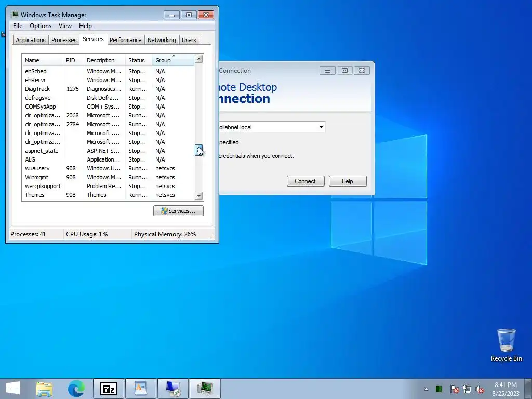Viewport: 532px width, 399px height.
Task: Sort services by Name column header
Action: [43, 60]
